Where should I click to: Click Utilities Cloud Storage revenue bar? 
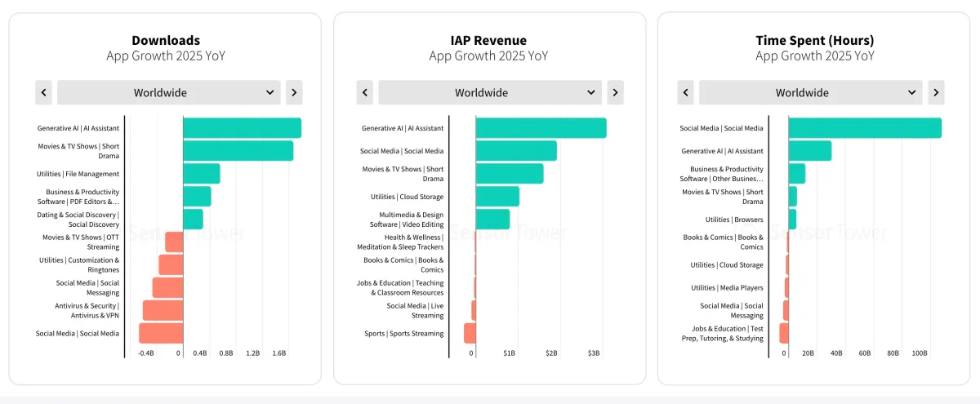coord(497,197)
